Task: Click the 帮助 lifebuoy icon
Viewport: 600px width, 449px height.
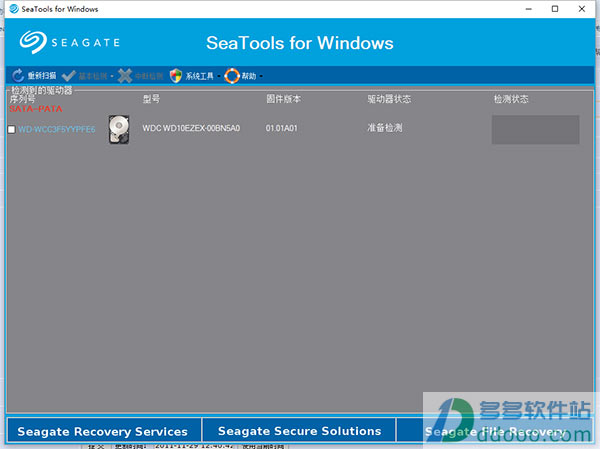Action: [x=232, y=76]
